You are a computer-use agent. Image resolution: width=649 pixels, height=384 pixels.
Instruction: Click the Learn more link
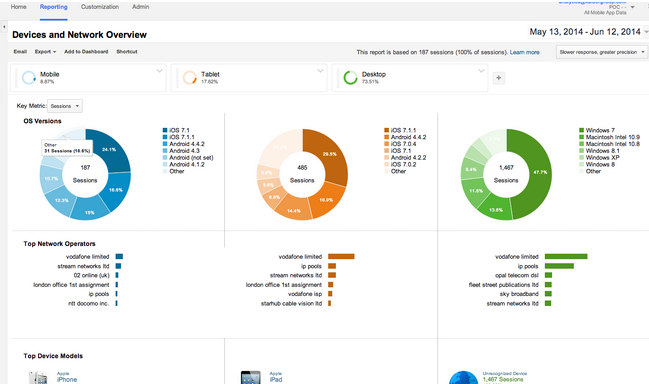[x=524, y=52]
